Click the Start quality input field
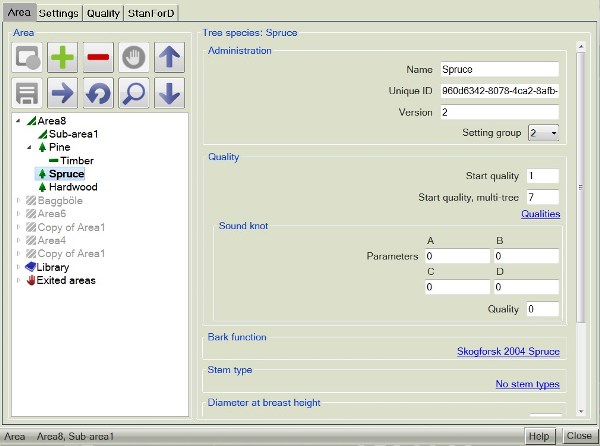Image resolution: width=600 pixels, height=446 pixels. [x=542, y=176]
